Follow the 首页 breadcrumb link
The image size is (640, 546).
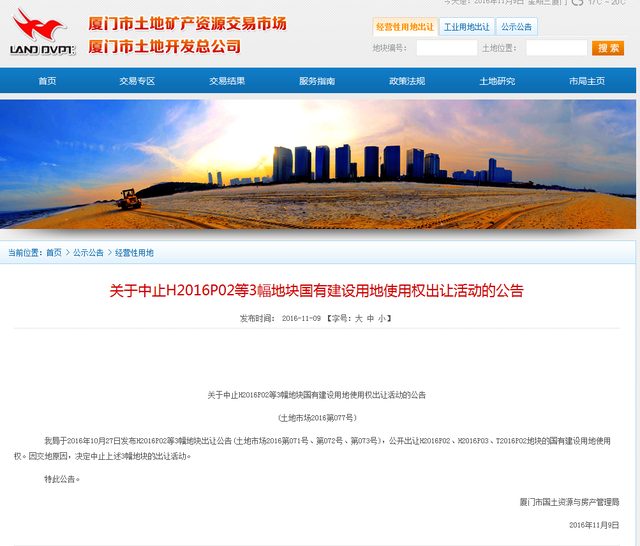(54, 253)
